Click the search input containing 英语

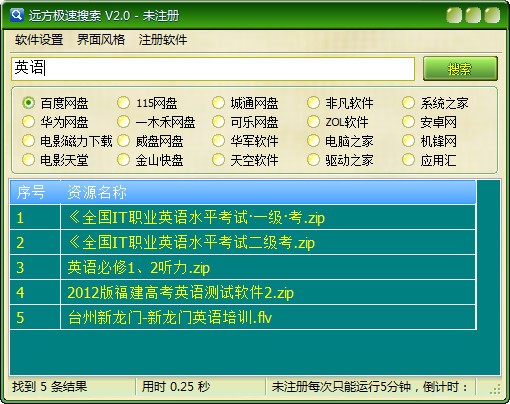point(213,69)
